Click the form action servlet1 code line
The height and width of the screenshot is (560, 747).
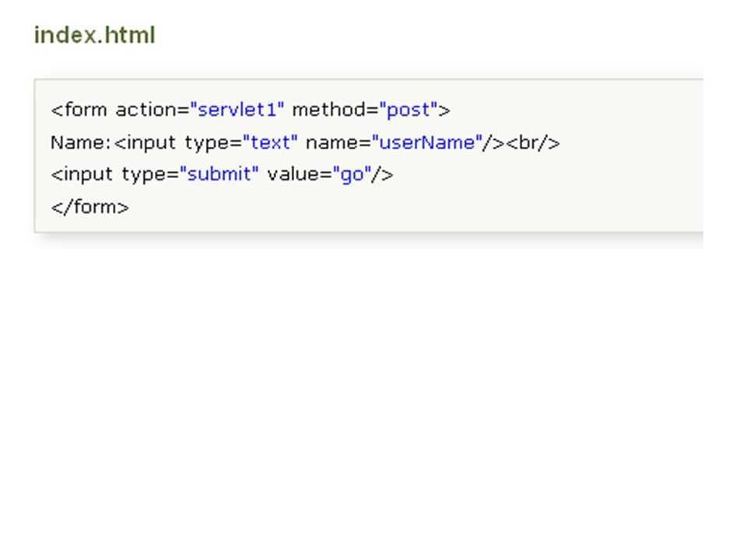coord(251,110)
